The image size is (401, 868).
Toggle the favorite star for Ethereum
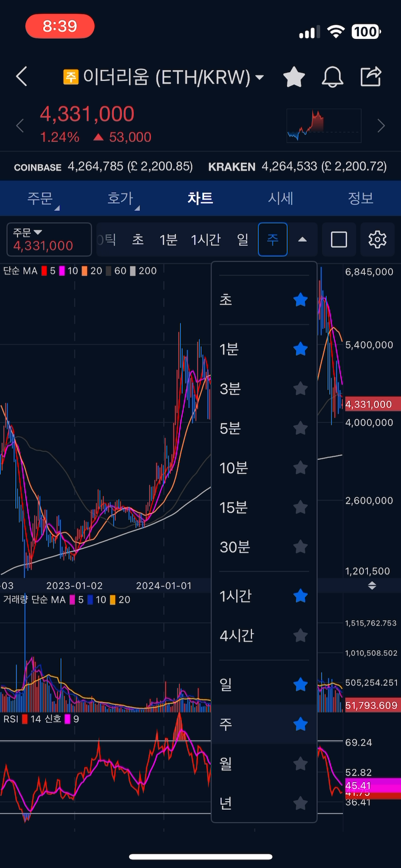point(294,77)
